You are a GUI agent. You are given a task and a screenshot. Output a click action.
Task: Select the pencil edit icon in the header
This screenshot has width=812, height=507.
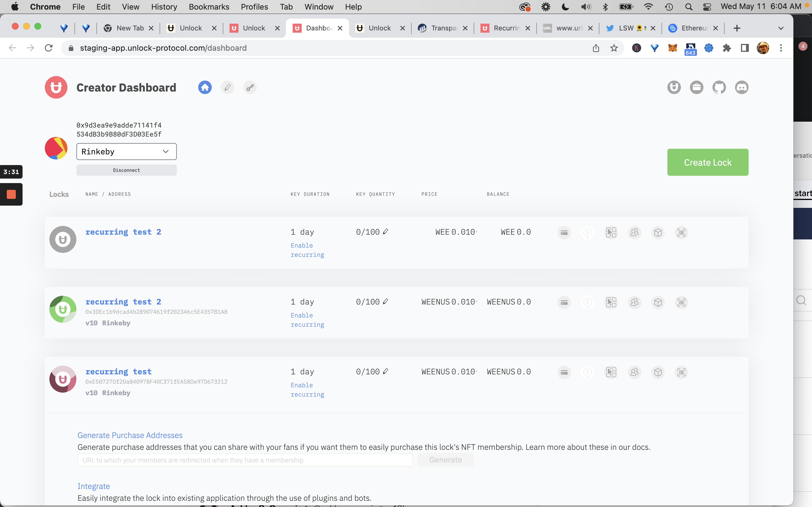[228, 87]
